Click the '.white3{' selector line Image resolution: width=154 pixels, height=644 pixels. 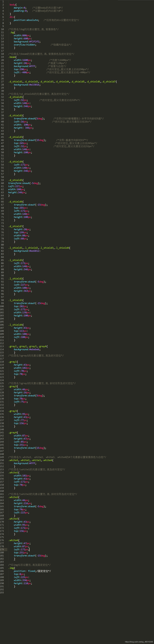point(14,518)
